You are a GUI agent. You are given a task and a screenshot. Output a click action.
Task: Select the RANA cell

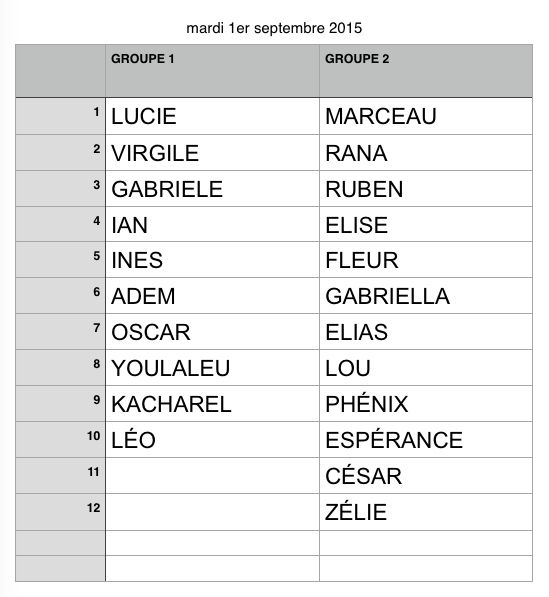click(x=426, y=153)
